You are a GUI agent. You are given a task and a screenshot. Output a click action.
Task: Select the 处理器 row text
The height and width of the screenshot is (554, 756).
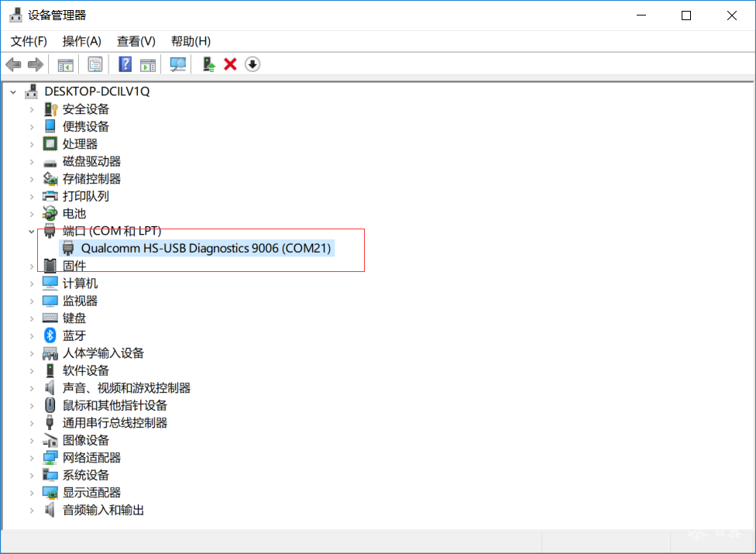(80, 143)
